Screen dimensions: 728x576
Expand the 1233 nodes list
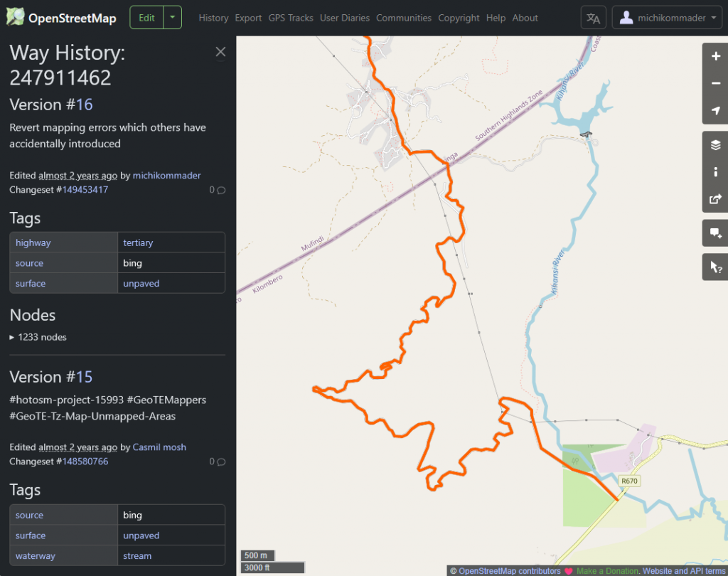tap(38, 337)
